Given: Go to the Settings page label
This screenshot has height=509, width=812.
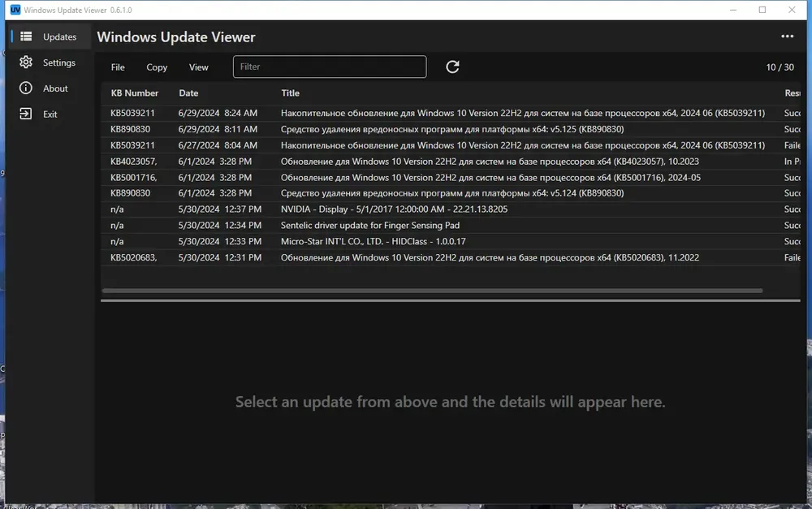Looking at the screenshot, I should (x=59, y=63).
